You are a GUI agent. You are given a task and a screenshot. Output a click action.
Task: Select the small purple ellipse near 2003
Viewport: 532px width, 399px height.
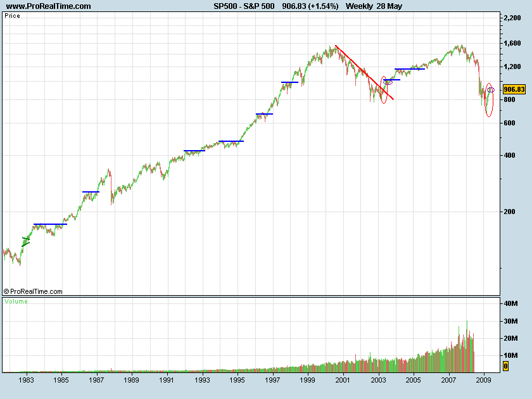pyautogui.click(x=388, y=82)
